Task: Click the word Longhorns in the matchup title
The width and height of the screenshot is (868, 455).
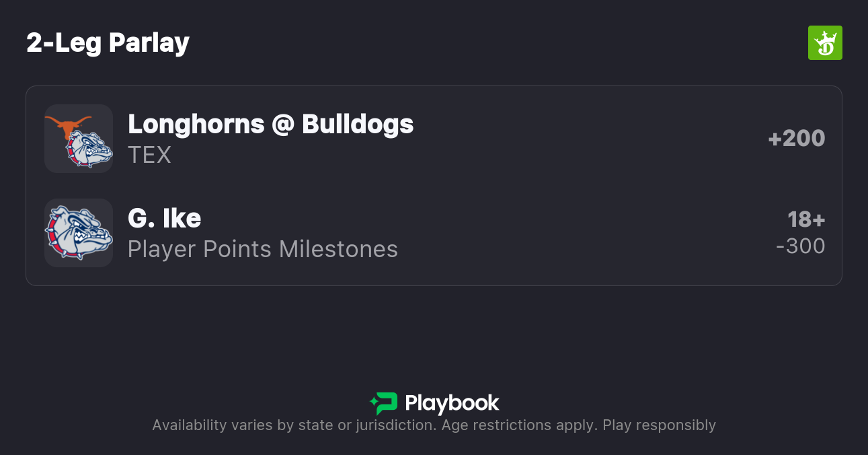Action: (x=196, y=124)
